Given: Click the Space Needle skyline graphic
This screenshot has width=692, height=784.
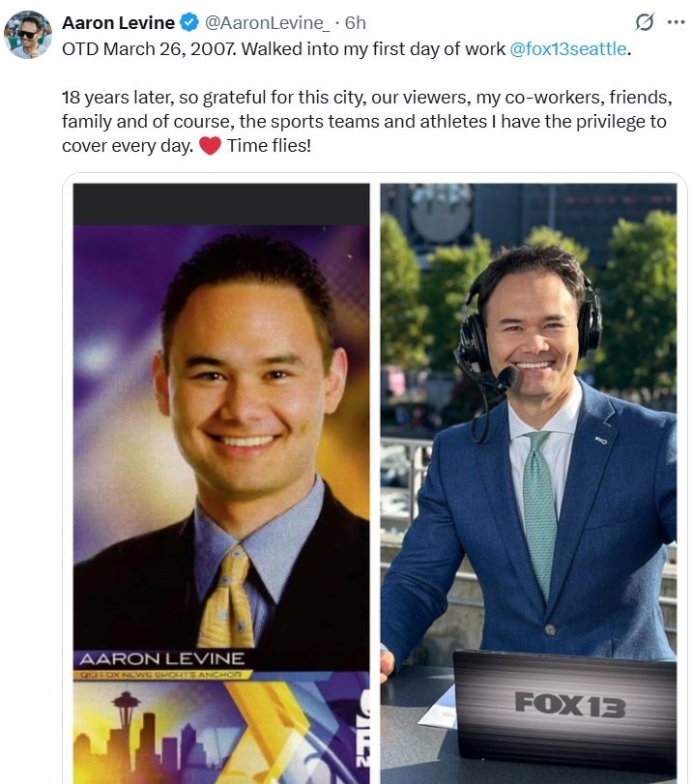Looking at the screenshot, I should [x=150, y=736].
